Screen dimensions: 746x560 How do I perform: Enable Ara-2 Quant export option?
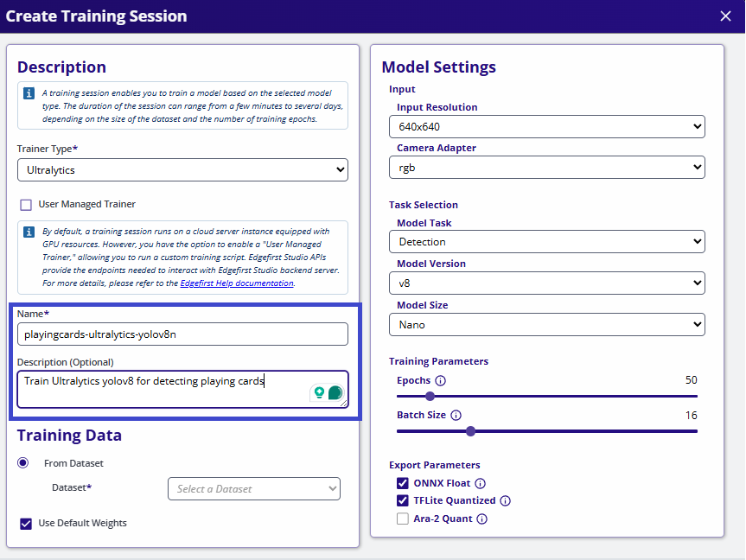tap(402, 519)
